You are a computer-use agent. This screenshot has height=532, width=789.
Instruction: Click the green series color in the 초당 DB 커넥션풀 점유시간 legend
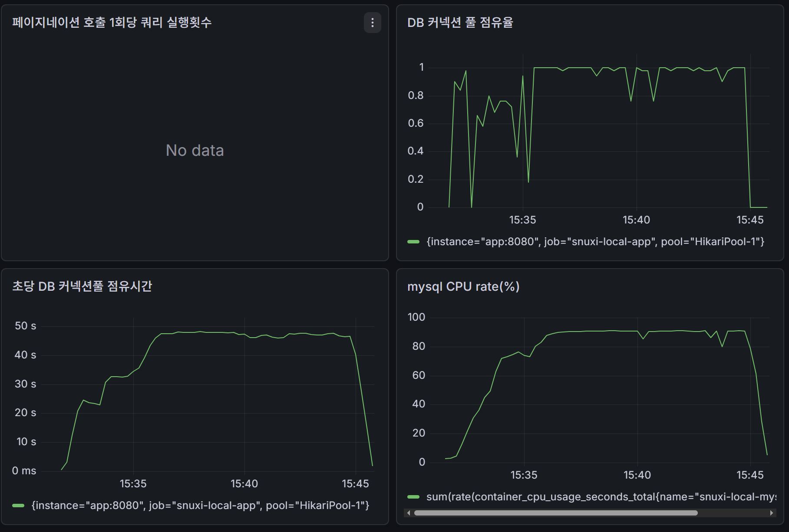(18, 506)
